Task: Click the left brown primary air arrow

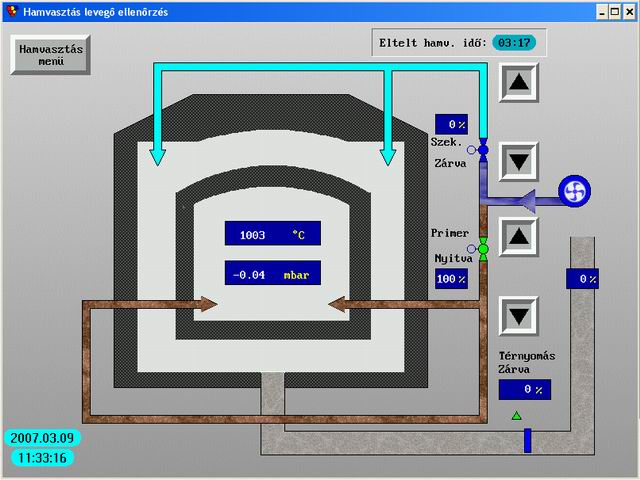Action: 207,304
